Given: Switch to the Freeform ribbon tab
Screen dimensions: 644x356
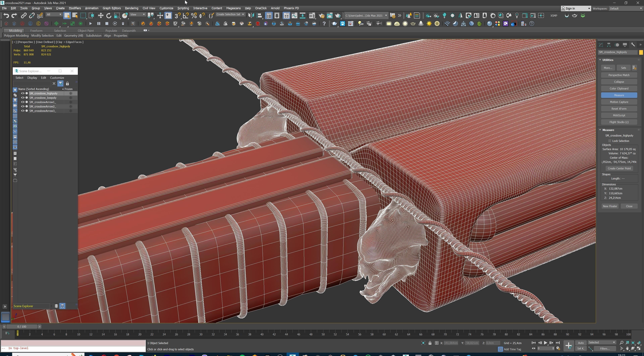Looking at the screenshot, I should click(36, 31).
